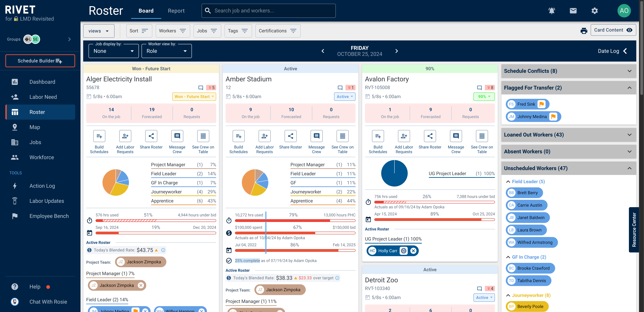Remove Holly Carr from Avalon Factory roster
644x312 pixels.
pos(414,251)
